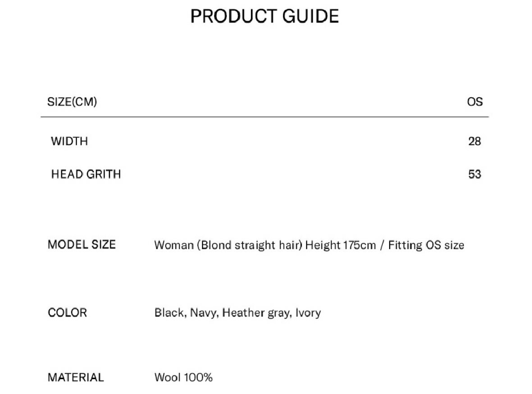
Task: Click the head girth value 53
Action: click(475, 174)
